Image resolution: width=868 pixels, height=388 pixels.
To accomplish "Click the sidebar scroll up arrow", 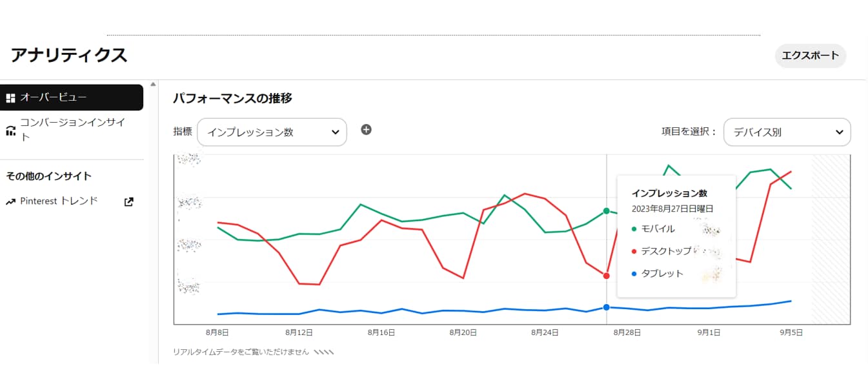I will 153,84.
